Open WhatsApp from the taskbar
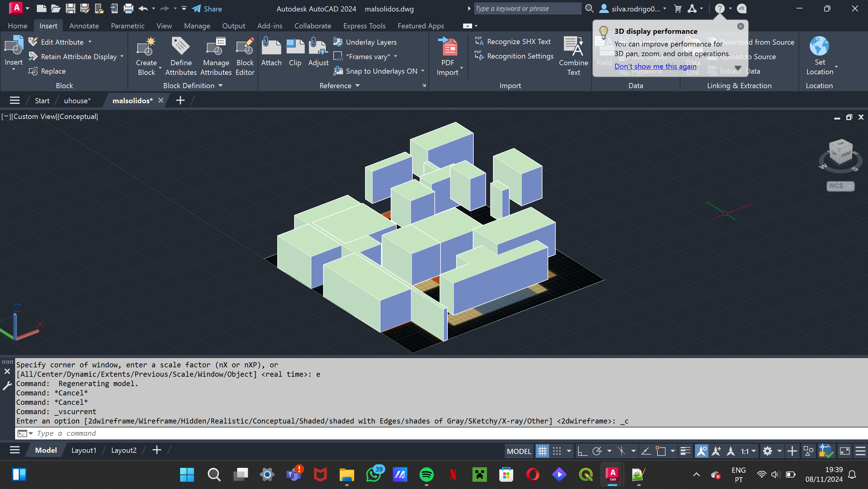 click(373, 475)
